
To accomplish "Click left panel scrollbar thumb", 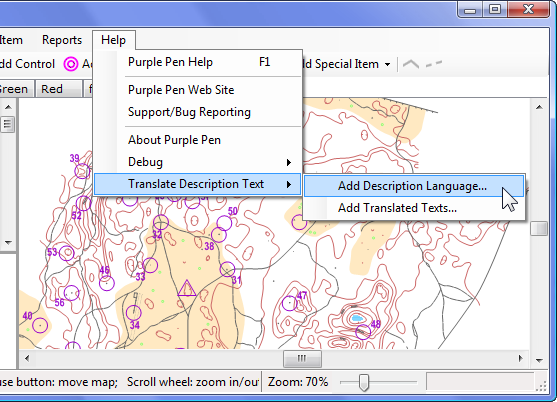I will coord(8,124).
